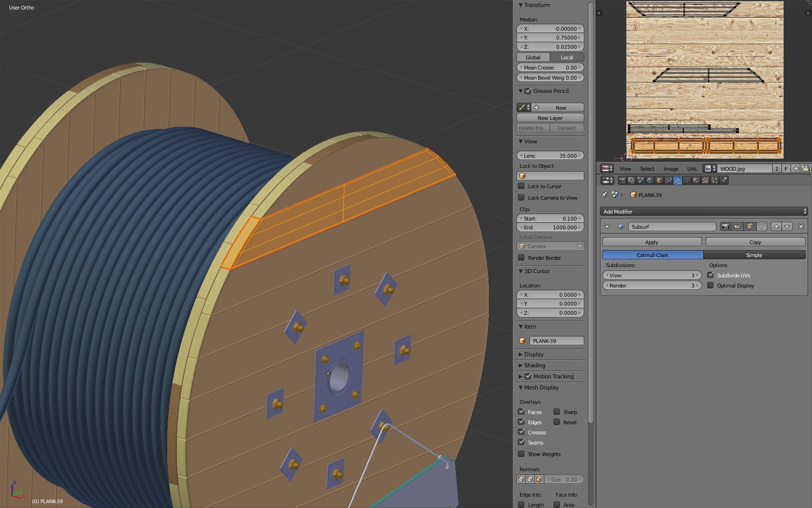Viewport: 812px width, 508px height.
Task: Collapse the Transform panel
Action: pos(521,5)
